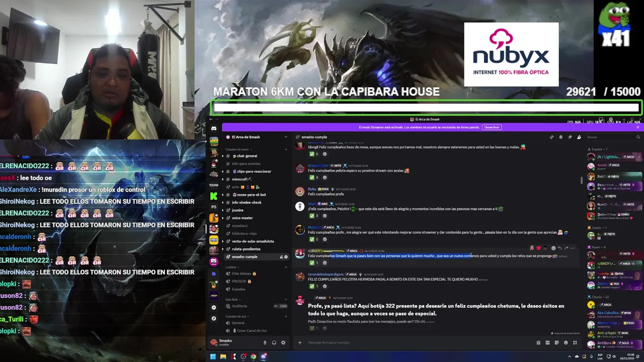Add channel to Canales de voz category
The image size is (644, 362).
click(x=286, y=316)
